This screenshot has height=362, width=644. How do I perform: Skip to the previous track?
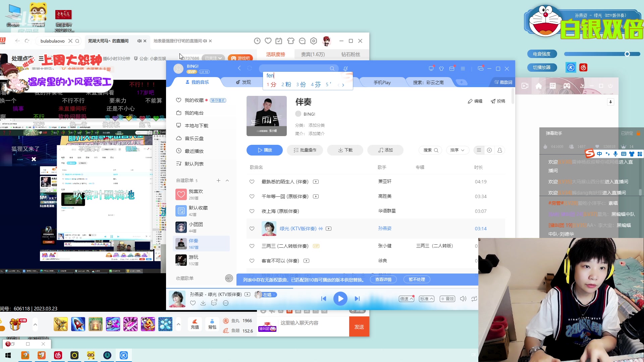[x=324, y=299]
